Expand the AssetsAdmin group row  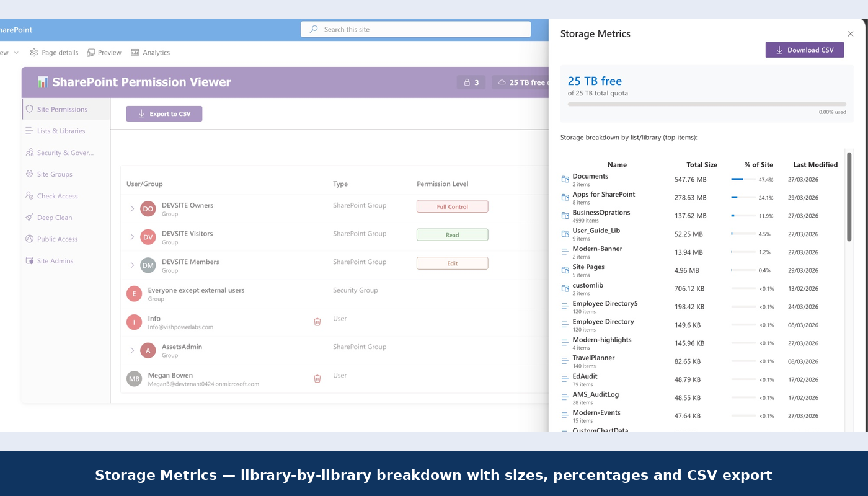[132, 350]
